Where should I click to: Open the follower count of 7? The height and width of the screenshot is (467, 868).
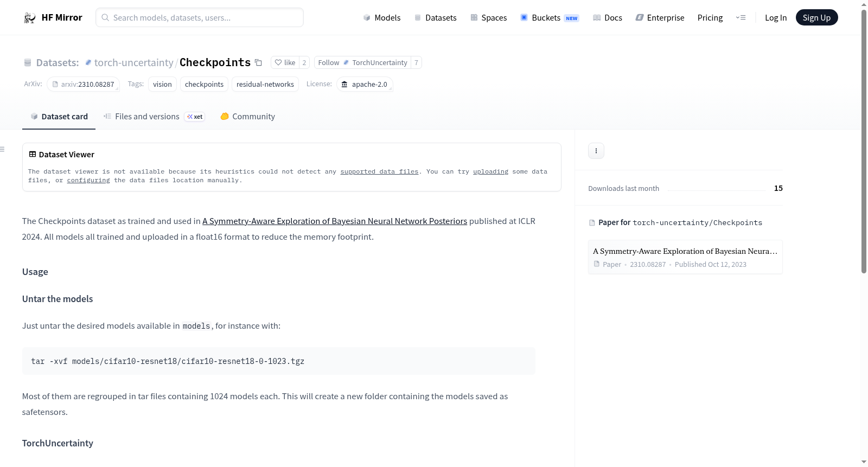pos(416,63)
